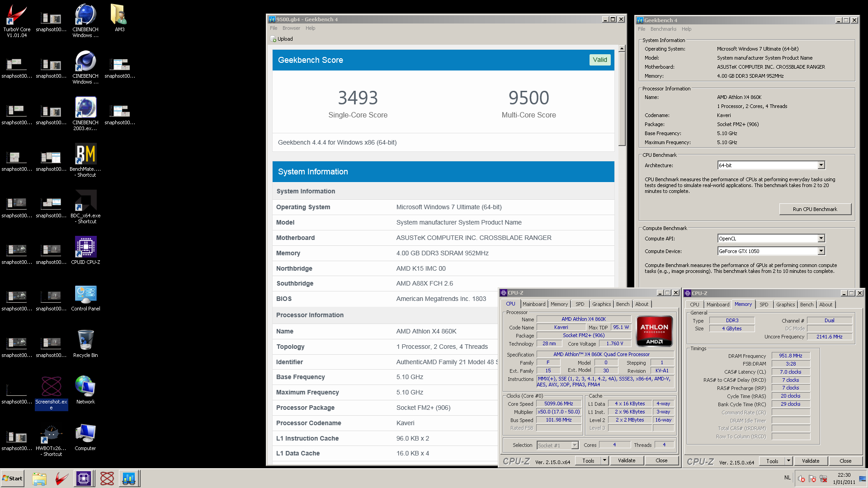The height and width of the screenshot is (488, 868).
Task: Open Benchmarks menu in Geekbench 4 window
Action: coord(663,29)
